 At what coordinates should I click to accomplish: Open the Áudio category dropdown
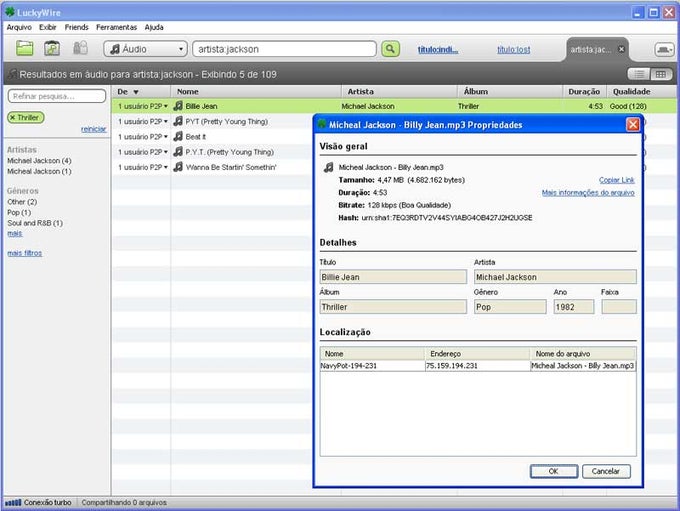[x=145, y=49]
